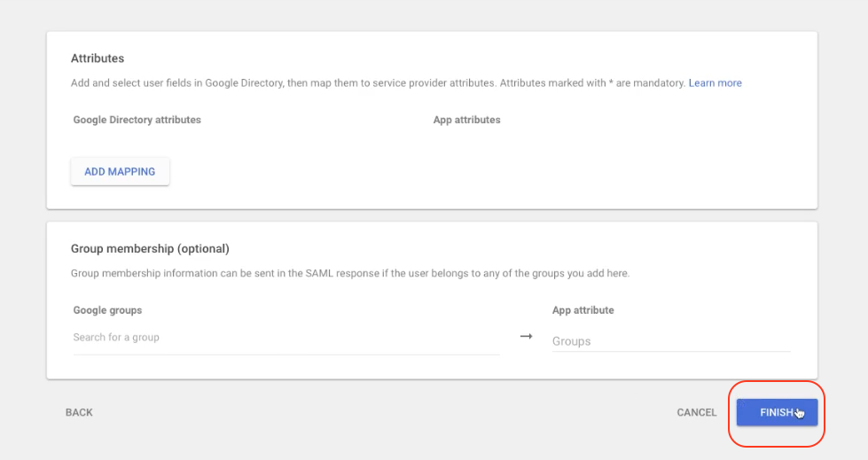868x460 pixels.
Task: Focus the Search for a group field
Action: (x=285, y=338)
